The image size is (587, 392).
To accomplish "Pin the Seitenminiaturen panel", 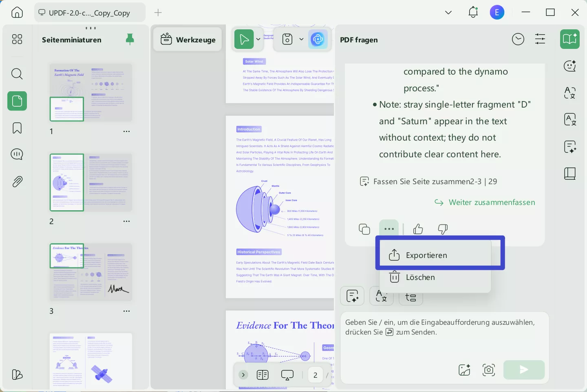I will point(130,39).
